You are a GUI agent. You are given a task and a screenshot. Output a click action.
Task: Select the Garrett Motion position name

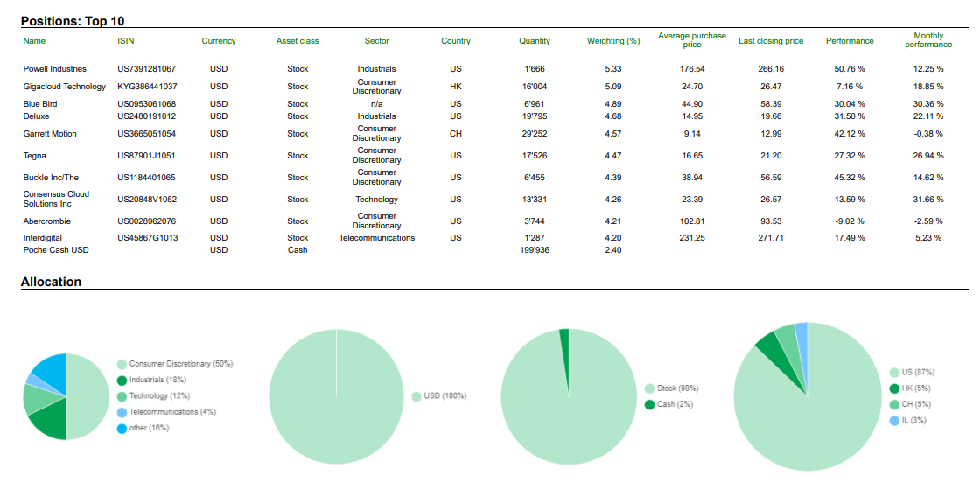click(x=50, y=134)
